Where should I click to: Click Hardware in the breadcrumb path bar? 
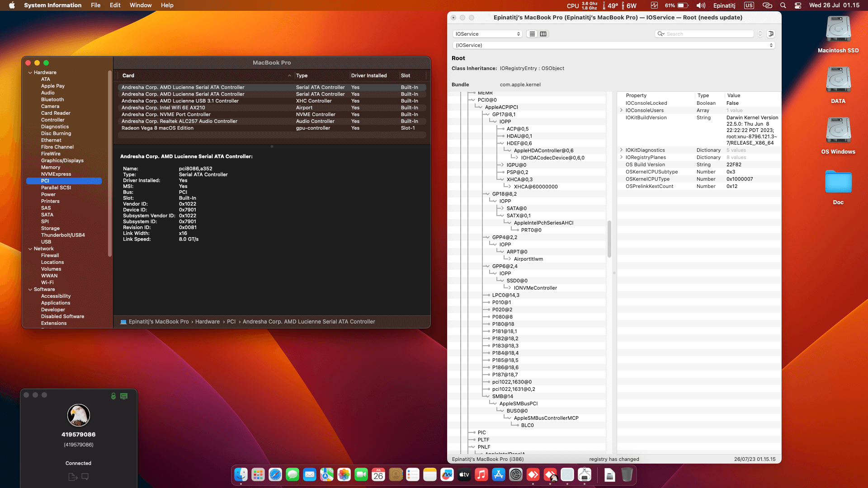click(208, 321)
